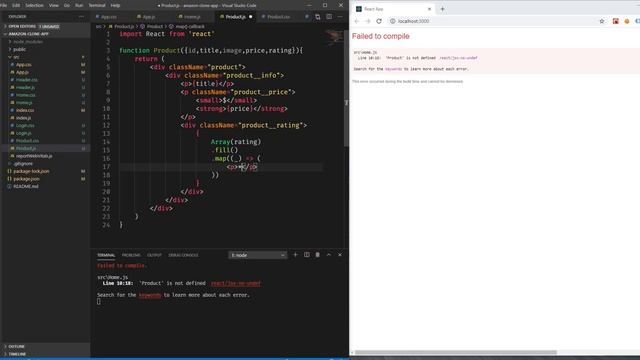The width and height of the screenshot is (640, 360).
Task: Select the Terminal panel tab
Action: 106,255
